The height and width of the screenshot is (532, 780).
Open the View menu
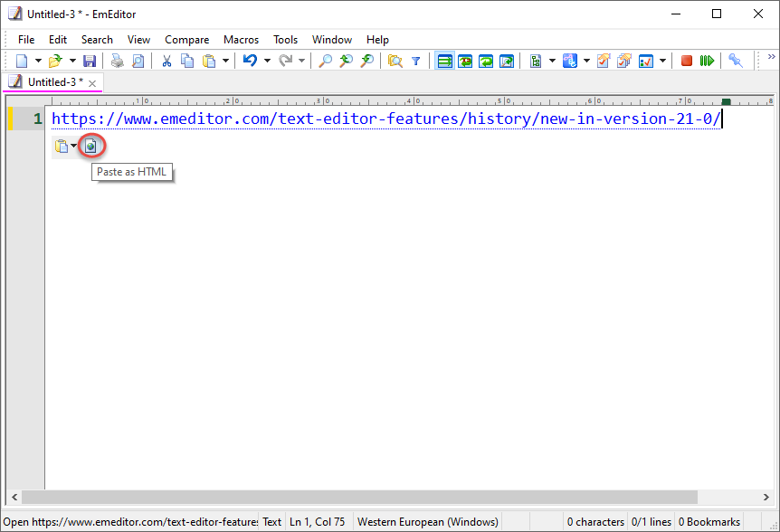pos(138,40)
